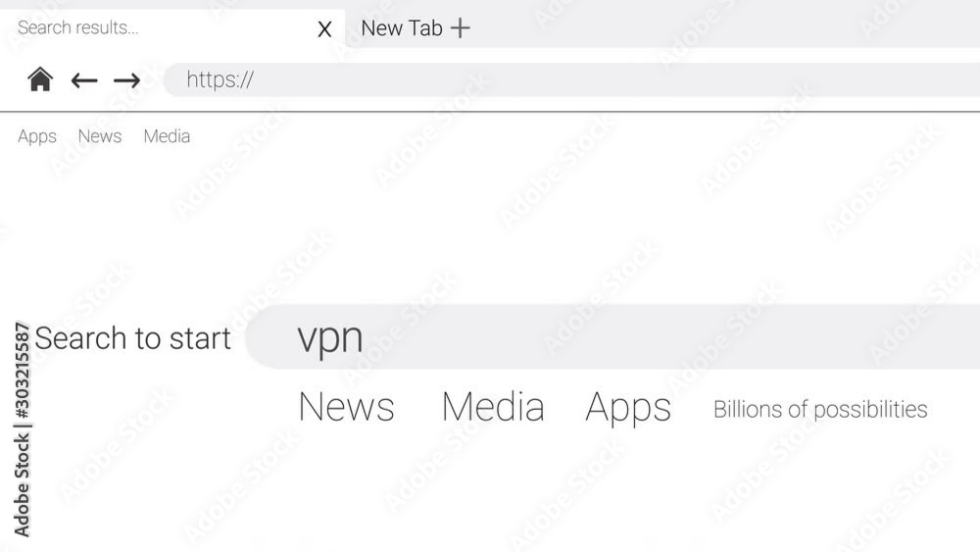Screen dimensions: 980x552
Task: Select the large Media category link
Action: coord(493,407)
